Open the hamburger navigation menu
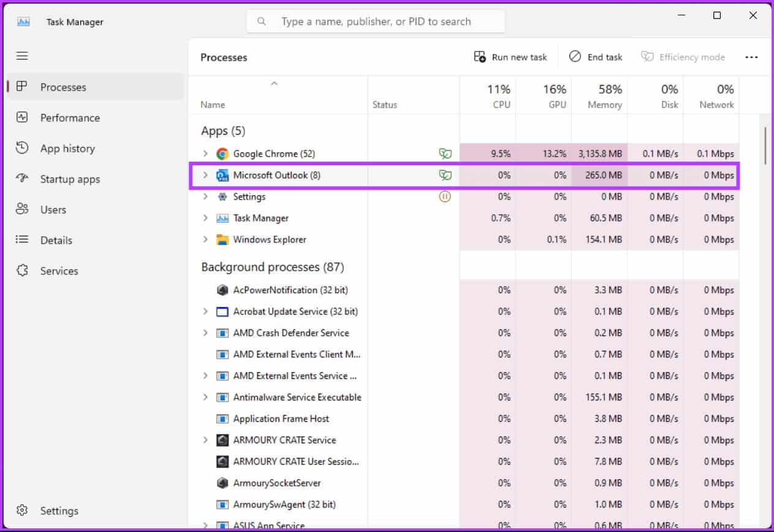The width and height of the screenshot is (774, 532). coord(22,56)
